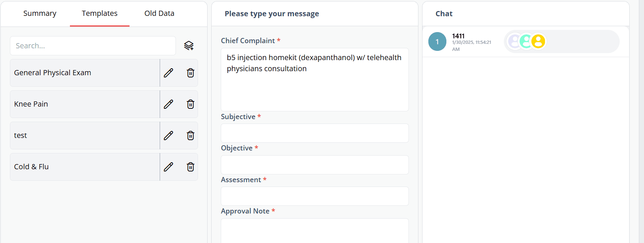
Task: Click the template Search field
Action: coord(93,46)
